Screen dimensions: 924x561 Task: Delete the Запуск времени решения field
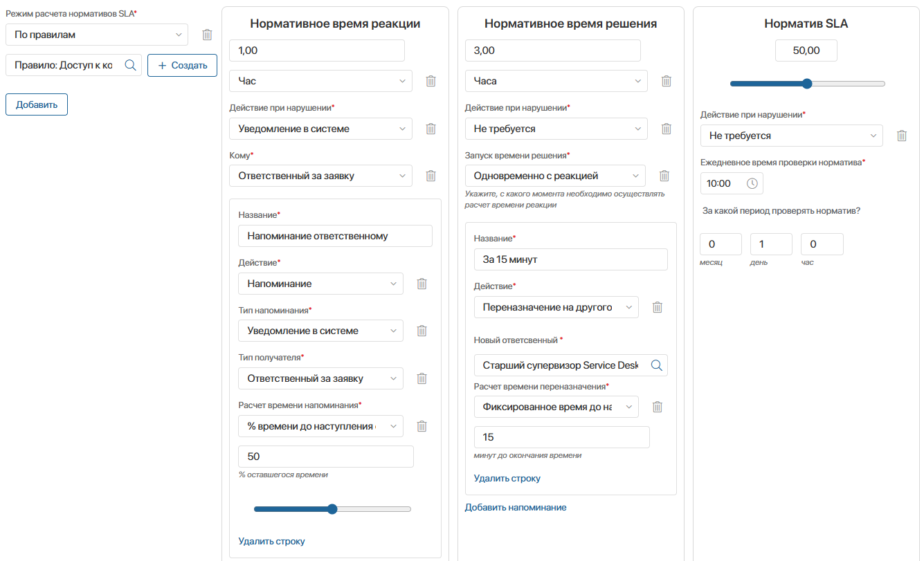[664, 176]
